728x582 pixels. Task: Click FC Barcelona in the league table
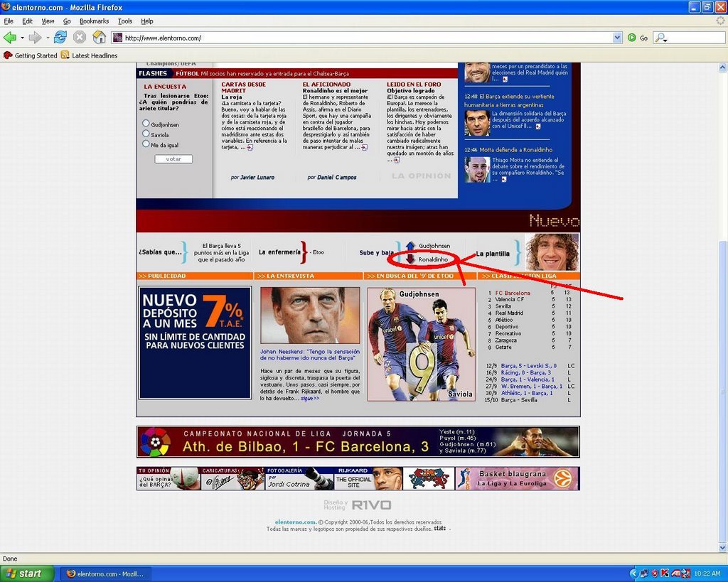[513, 293]
